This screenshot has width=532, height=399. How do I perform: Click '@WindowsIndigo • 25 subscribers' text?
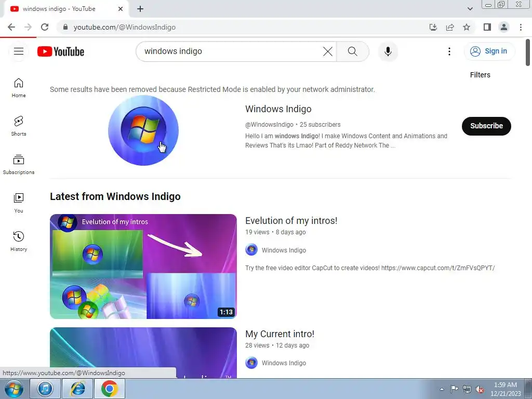pyautogui.click(x=292, y=125)
